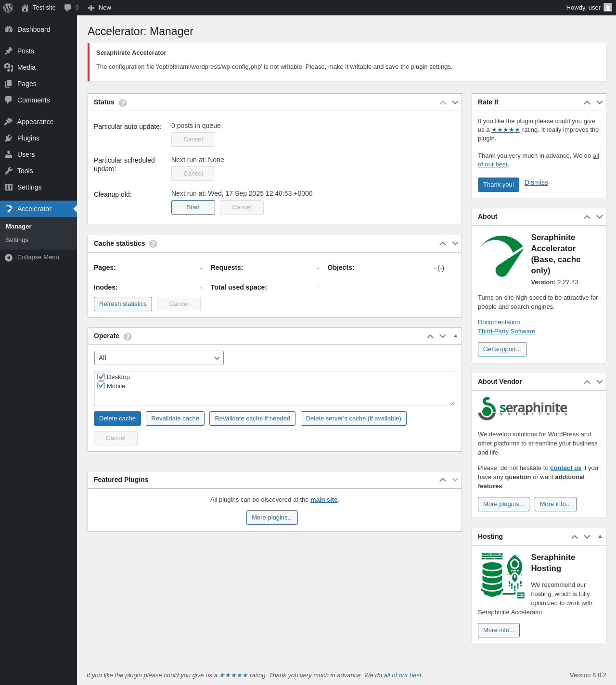Open Accelerator Settings submenu item
Image resolution: width=616 pixels, height=685 pixels.
click(17, 240)
